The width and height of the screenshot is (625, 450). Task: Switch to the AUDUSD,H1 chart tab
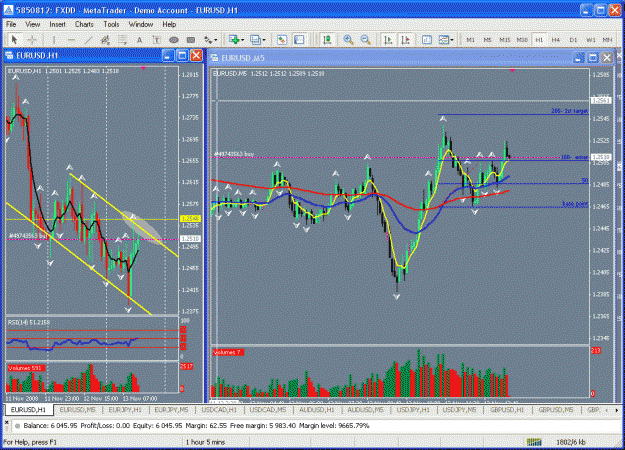(317, 410)
